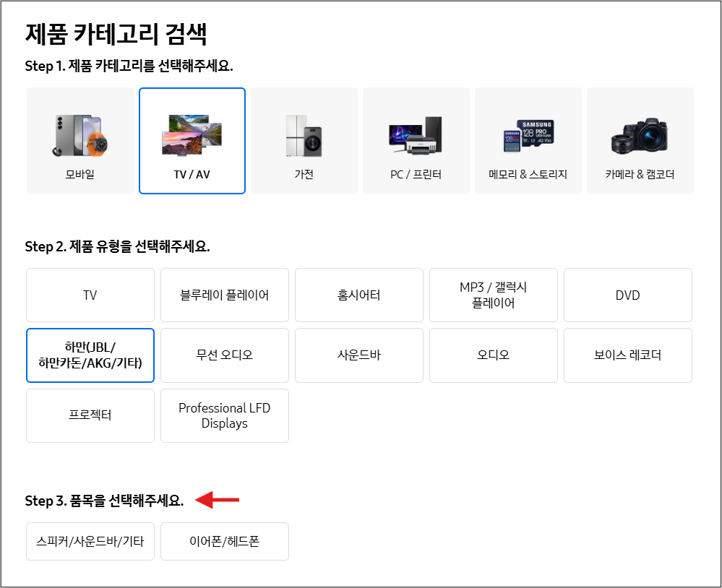Choose the 블루레이 플레이어 option
This screenshot has height=588, width=722.
pyautogui.click(x=224, y=295)
